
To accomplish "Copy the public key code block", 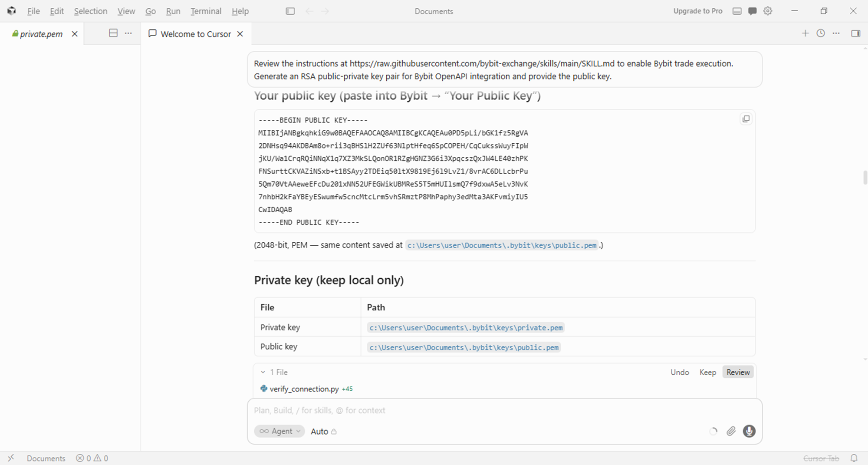I will click(x=746, y=119).
